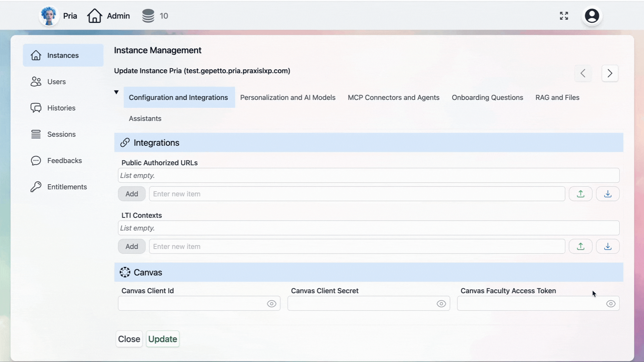Navigate to the next instance with right arrow
This screenshot has height=362, width=644.
[610, 73]
